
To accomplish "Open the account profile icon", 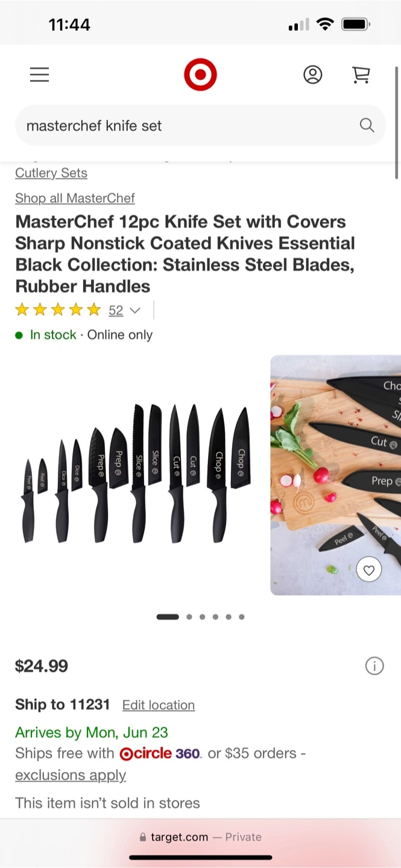I will 312,75.
